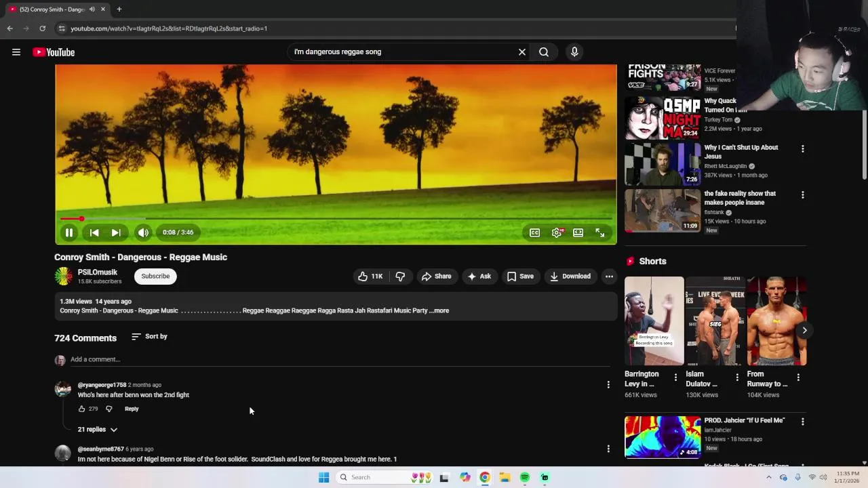Screen dimensions: 868x488
Task: Open Spotify from the taskbar
Action: (x=525, y=477)
